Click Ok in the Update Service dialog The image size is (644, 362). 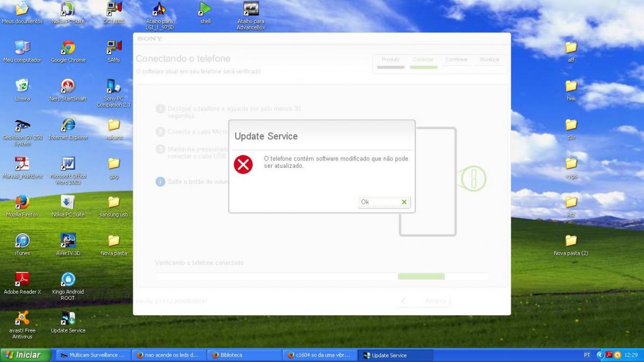(384, 202)
